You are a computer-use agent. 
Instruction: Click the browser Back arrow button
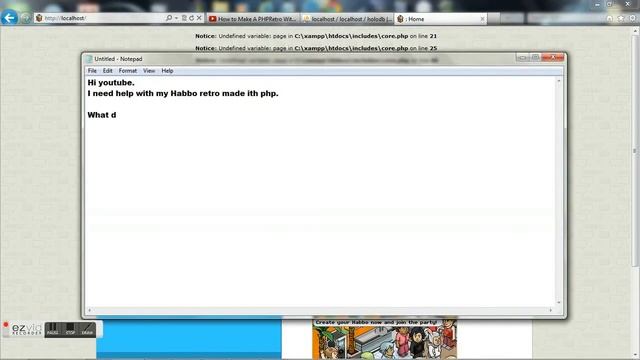[9, 18]
